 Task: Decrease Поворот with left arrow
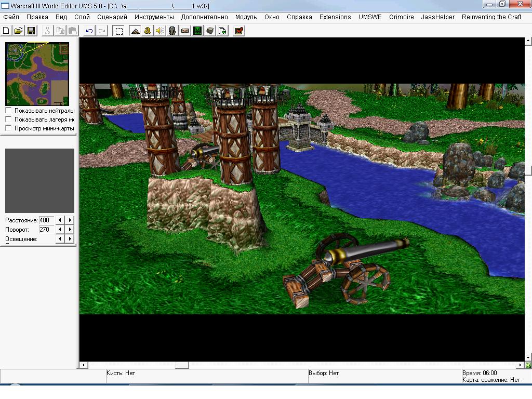pyautogui.click(x=60, y=229)
